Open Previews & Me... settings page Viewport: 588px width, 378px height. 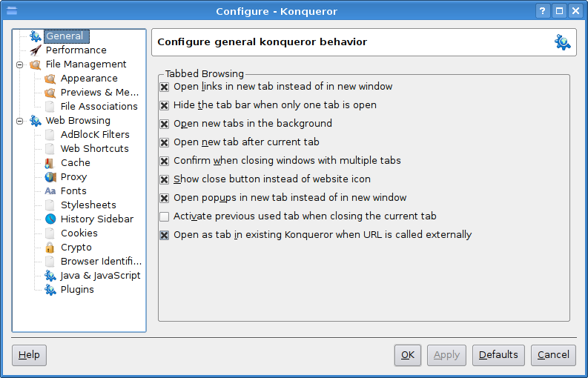tap(100, 93)
